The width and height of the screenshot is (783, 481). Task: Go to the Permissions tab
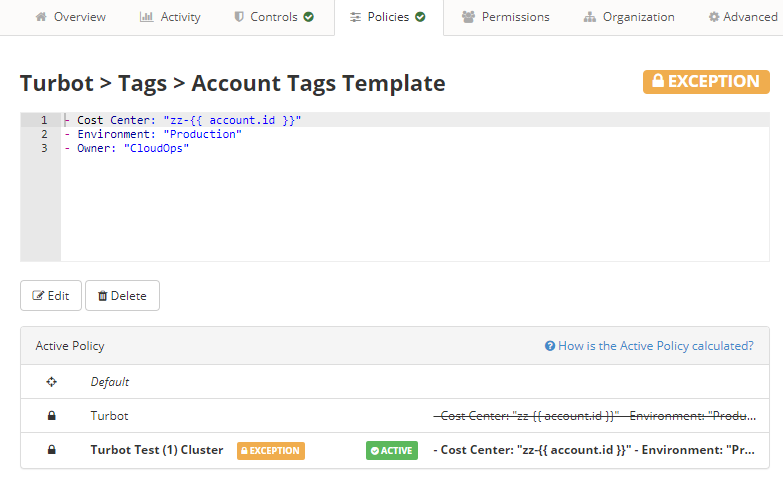point(505,17)
